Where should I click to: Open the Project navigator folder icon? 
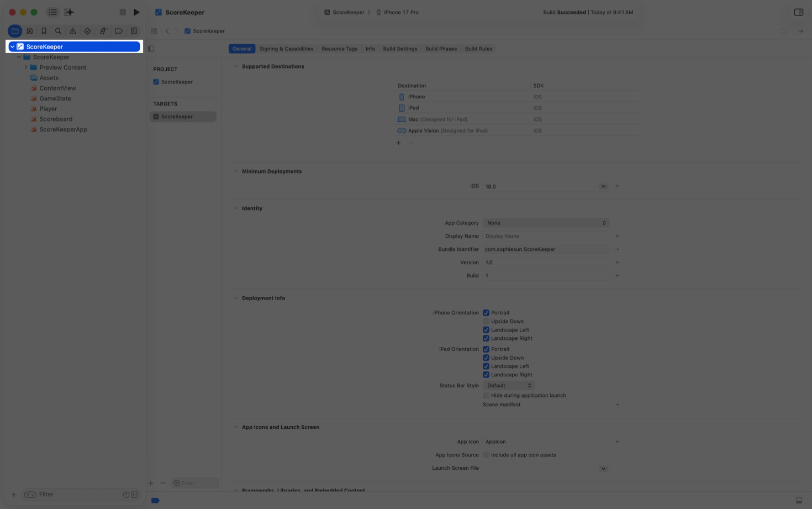(x=15, y=31)
